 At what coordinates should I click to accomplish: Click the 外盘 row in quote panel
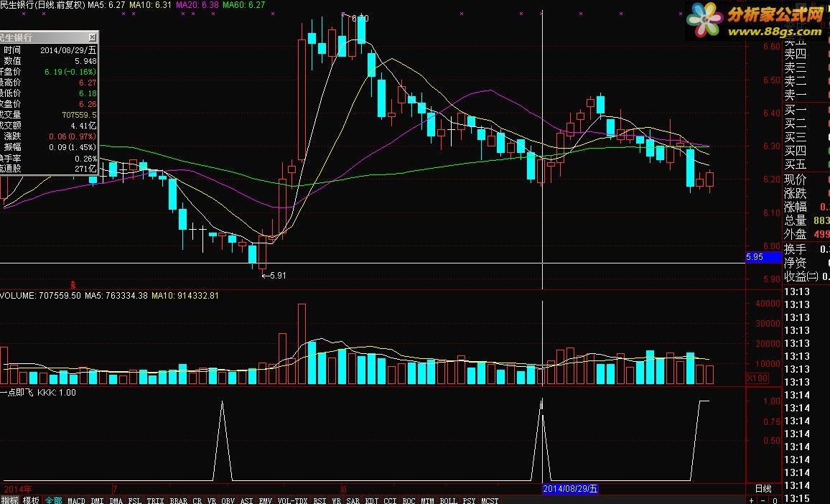[806, 235]
